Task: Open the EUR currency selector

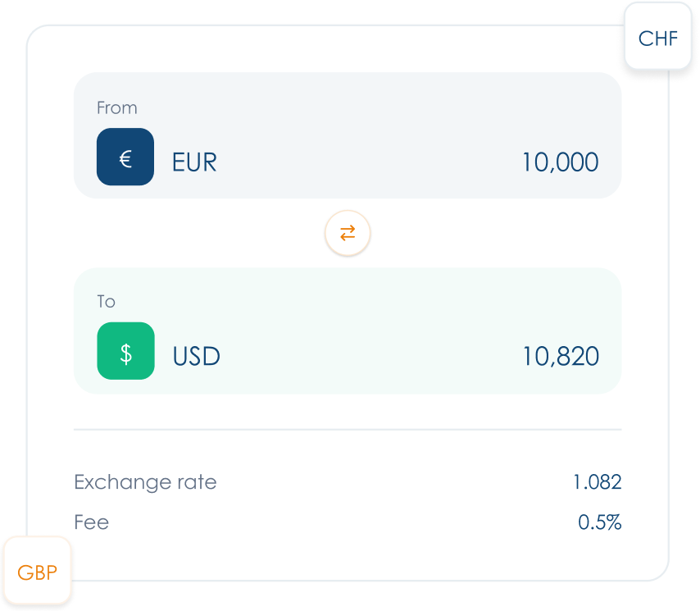Action: [194, 162]
